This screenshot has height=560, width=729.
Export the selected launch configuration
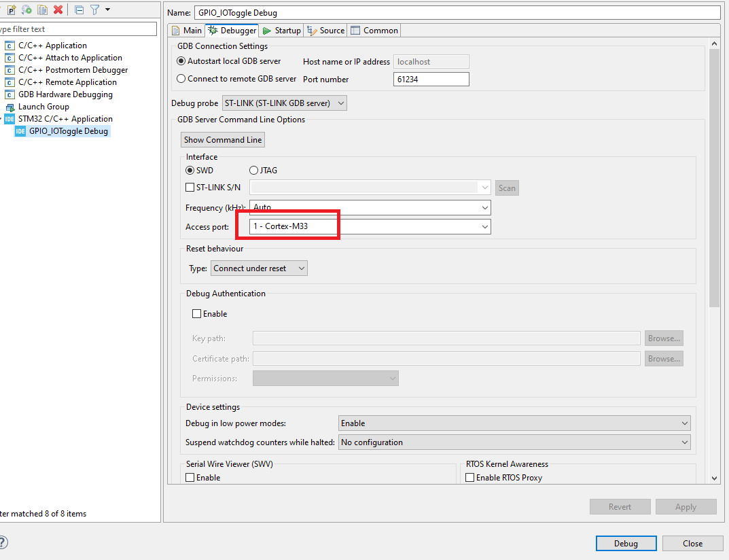[x=26, y=10]
